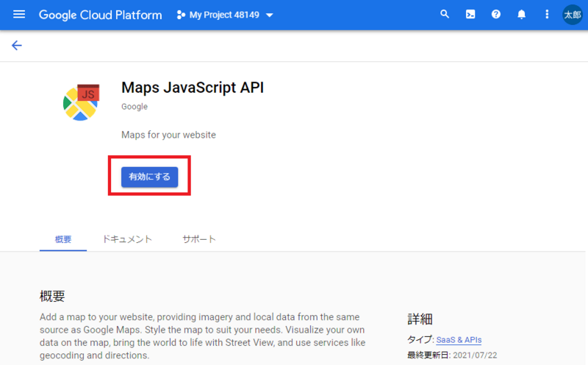Click the 詳細 details heading

tap(420, 319)
